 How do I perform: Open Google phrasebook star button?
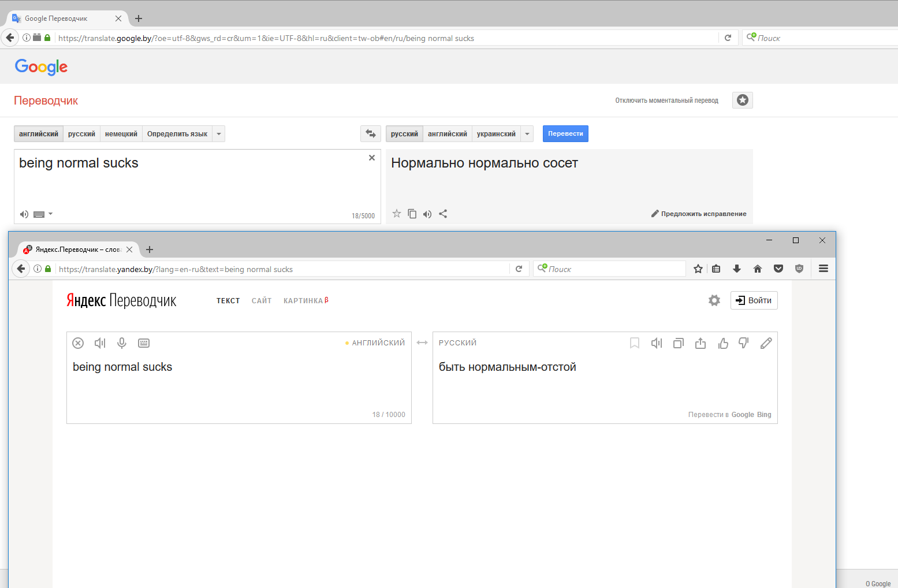(x=743, y=100)
